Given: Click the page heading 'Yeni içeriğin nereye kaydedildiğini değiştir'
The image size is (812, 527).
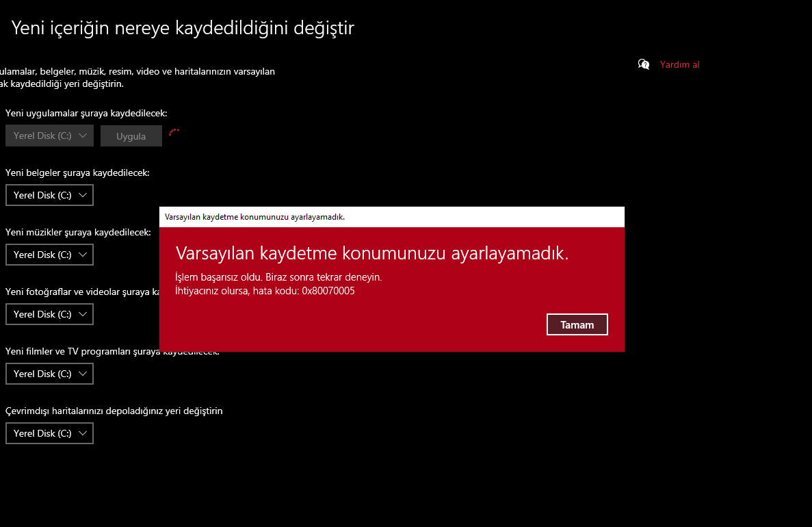Looking at the screenshot, I should click(183, 28).
